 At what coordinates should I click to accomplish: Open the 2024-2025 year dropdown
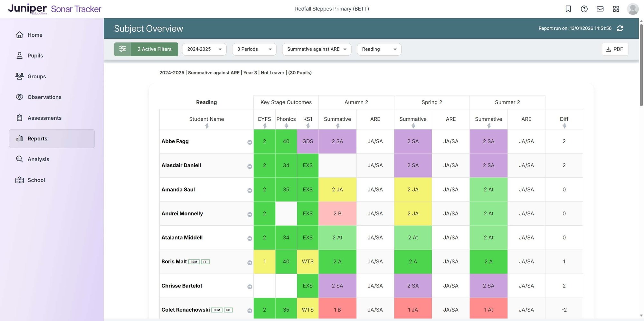click(x=204, y=49)
